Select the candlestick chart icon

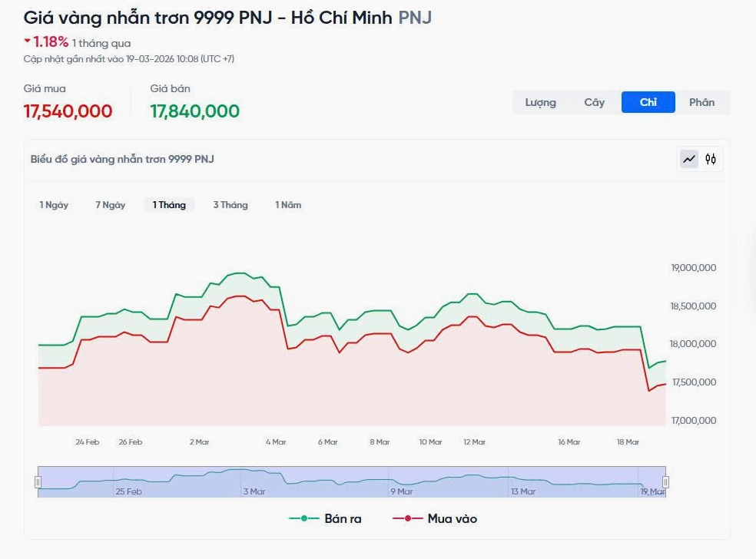pos(711,160)
